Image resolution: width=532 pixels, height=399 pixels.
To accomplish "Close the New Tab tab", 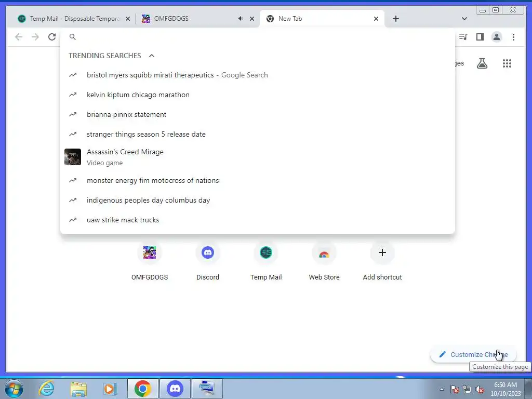I will [x=376, y=19].
